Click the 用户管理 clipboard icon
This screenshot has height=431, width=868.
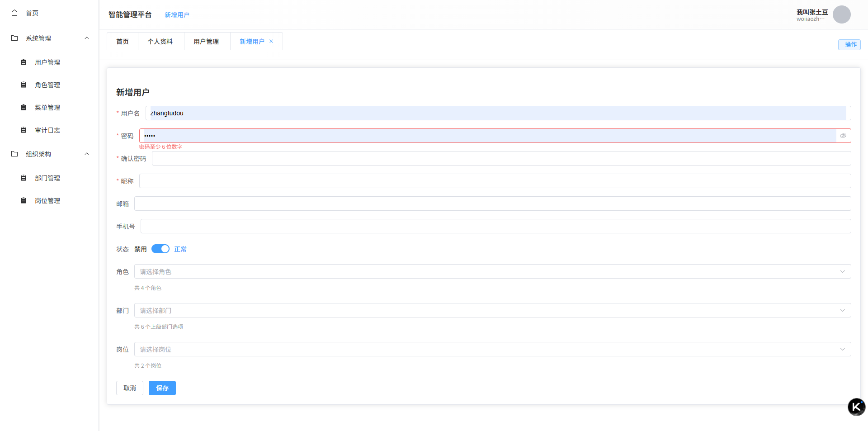point(24,62)
